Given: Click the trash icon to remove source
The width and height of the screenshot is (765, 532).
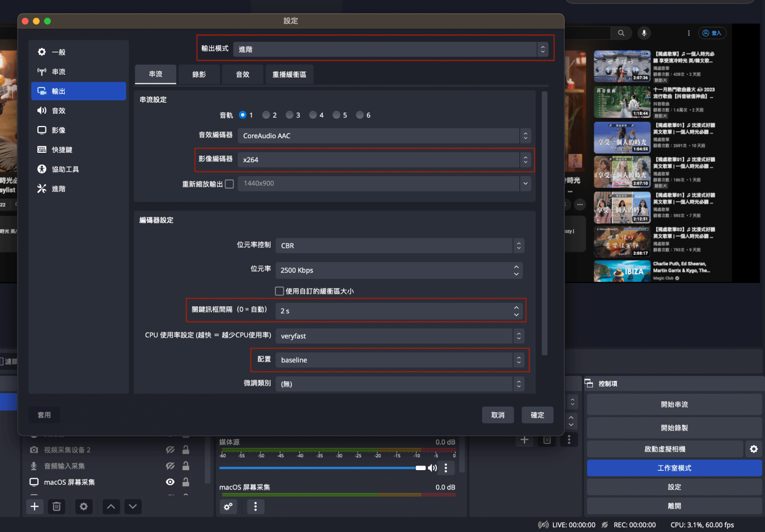Looking at the screenshot, I should click(57, 506).
